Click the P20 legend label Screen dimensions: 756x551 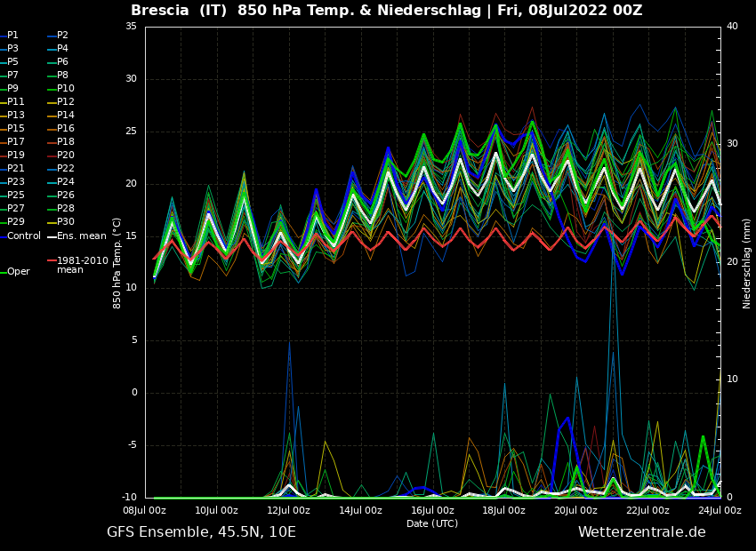66,156
